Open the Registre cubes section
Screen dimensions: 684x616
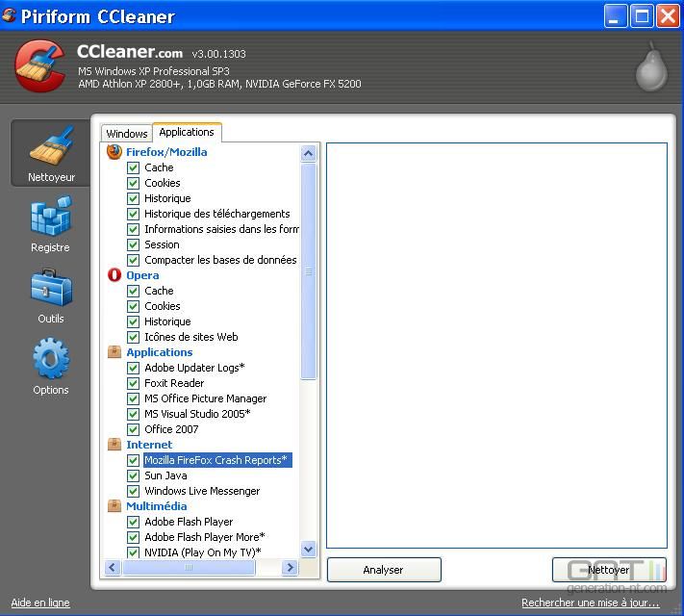coord(51,225)
